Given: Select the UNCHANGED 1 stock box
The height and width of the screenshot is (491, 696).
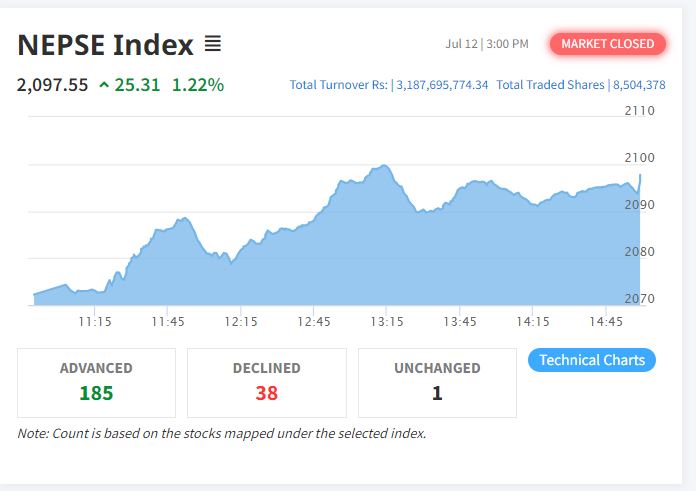Looking at the screenshot, I should click(437, 383).
